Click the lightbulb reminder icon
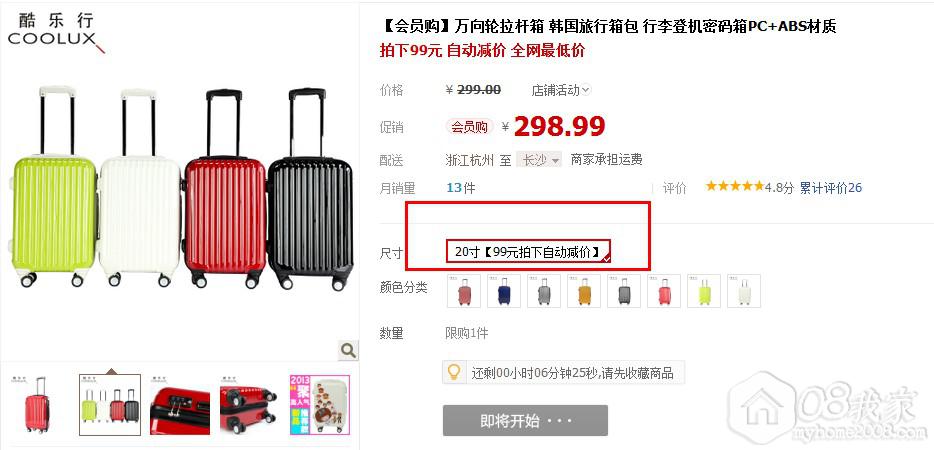The image size is (934, 450). point(454,373)
